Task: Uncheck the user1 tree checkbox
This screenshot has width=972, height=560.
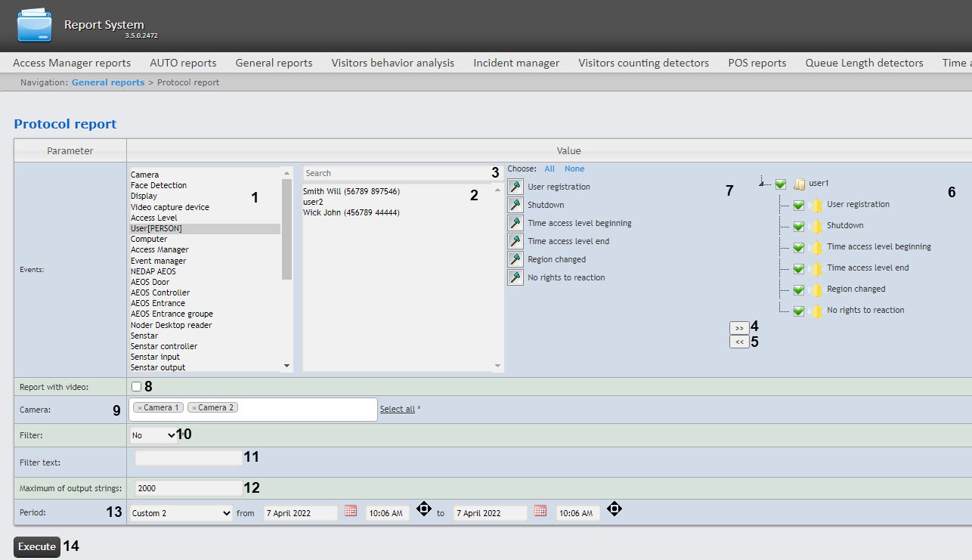Action: coord(781,184)
